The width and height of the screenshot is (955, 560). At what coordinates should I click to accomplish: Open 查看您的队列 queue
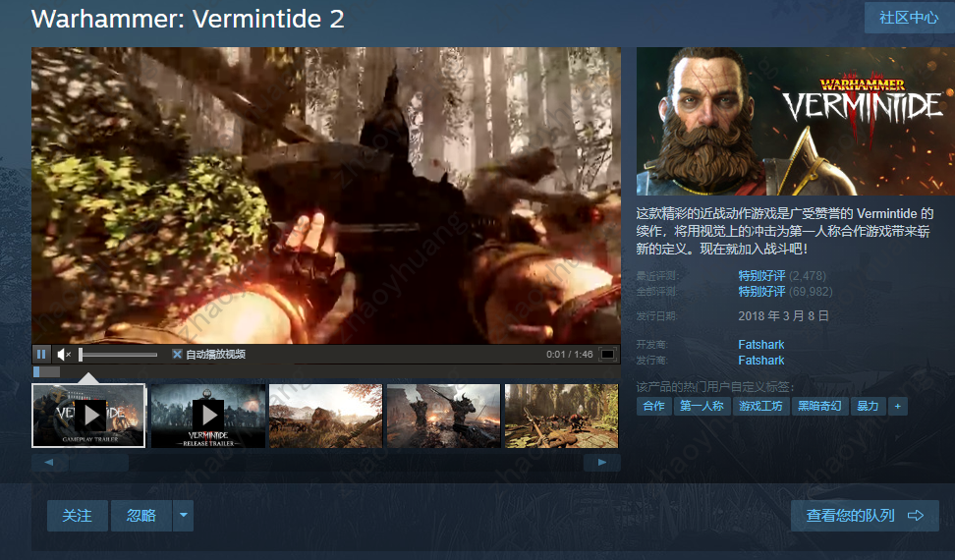pyautogui.click(x=865, y=516)
